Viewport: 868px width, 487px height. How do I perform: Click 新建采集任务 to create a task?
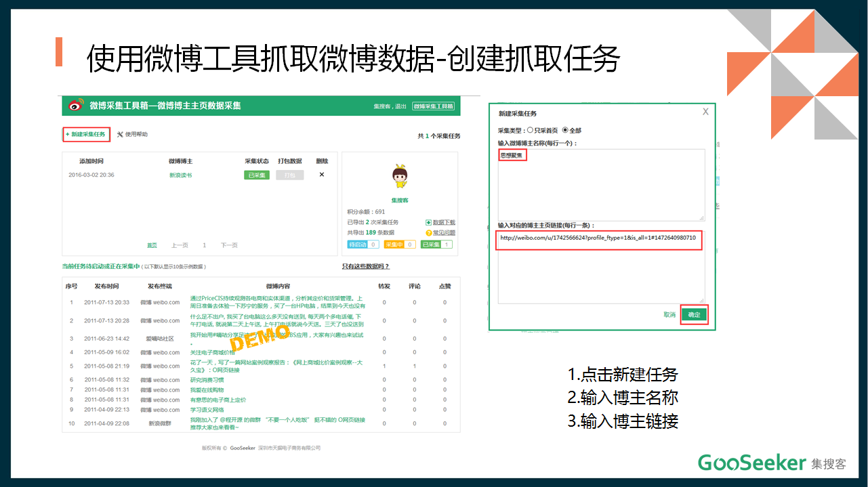(x=85, y=134)
